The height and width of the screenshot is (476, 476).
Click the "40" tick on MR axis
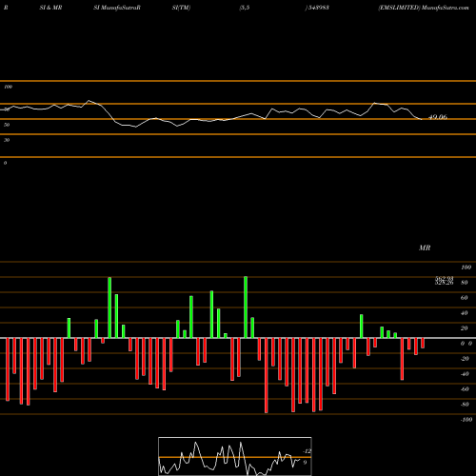click(465, 313)
